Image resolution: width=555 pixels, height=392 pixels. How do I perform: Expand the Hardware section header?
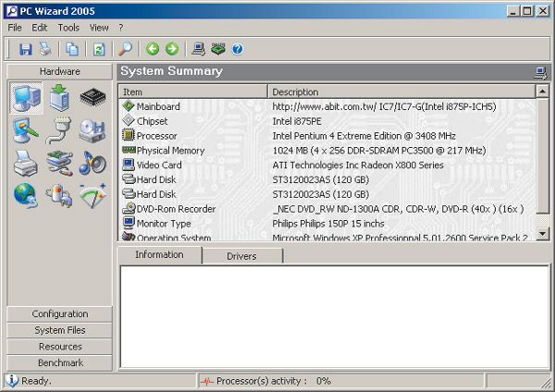pyautogui.click(x=59, y=71)
